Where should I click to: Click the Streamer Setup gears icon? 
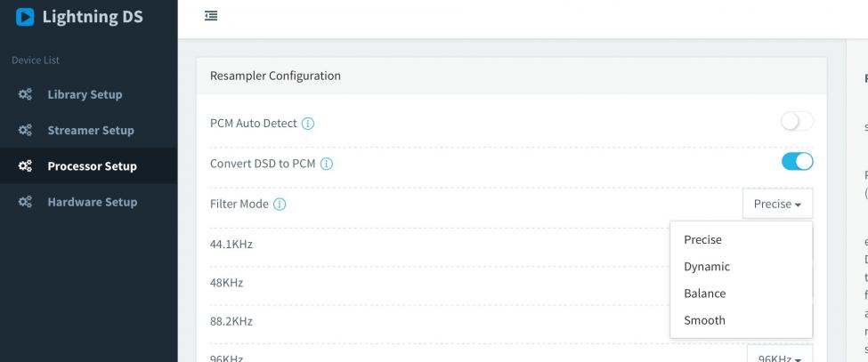[x=26, y=131]
